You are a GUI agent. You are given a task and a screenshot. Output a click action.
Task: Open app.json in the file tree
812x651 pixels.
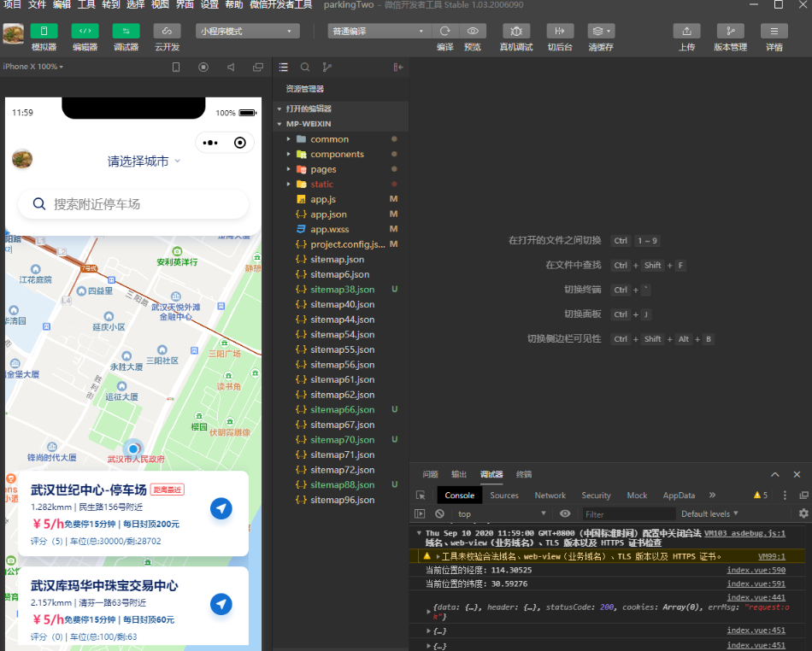point(328,214)
